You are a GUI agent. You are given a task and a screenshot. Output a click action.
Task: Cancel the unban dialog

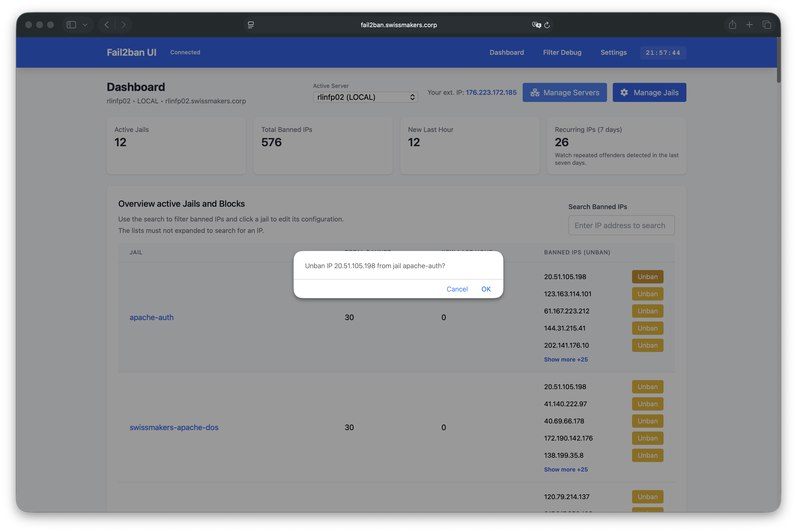457,289
